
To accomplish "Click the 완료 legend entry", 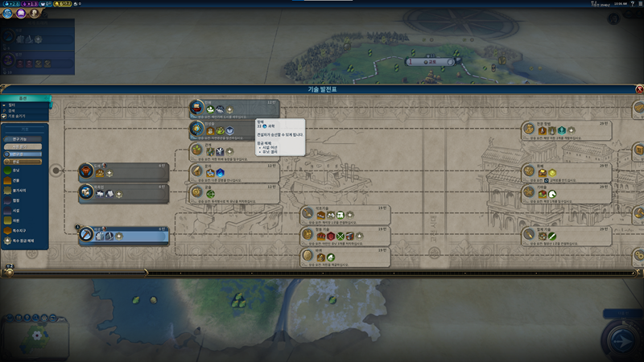I will 23,162.
